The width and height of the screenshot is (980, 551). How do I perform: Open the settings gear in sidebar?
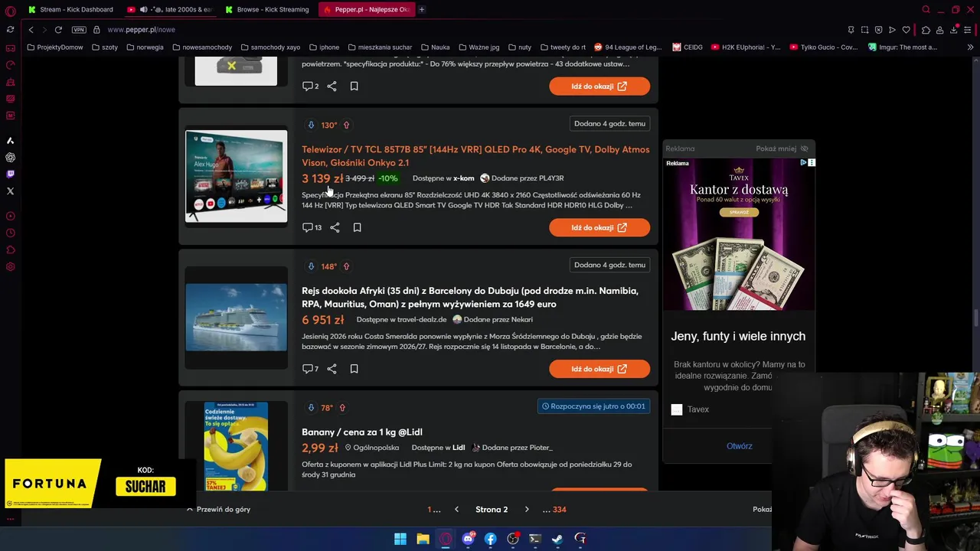pos(10,266)
